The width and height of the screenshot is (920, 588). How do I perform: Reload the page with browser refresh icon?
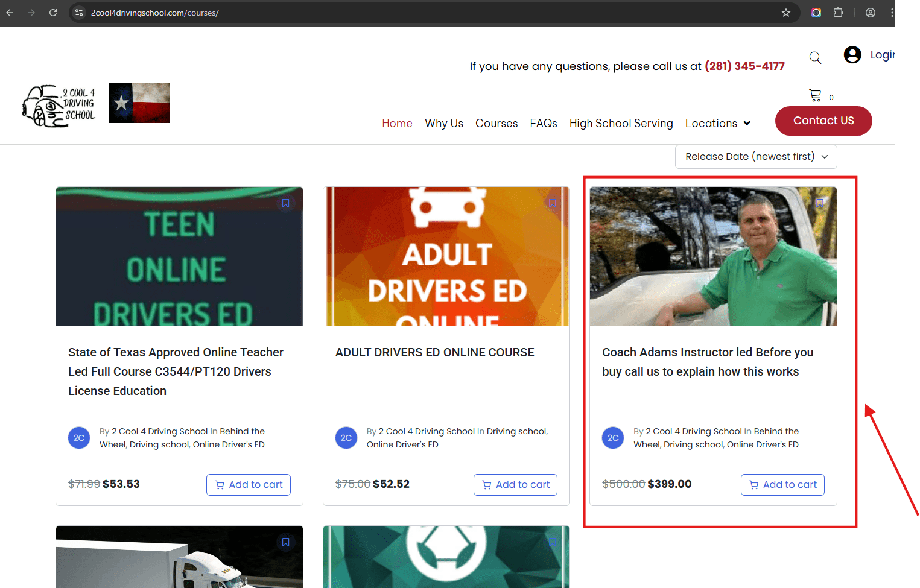tap(53, 13)
